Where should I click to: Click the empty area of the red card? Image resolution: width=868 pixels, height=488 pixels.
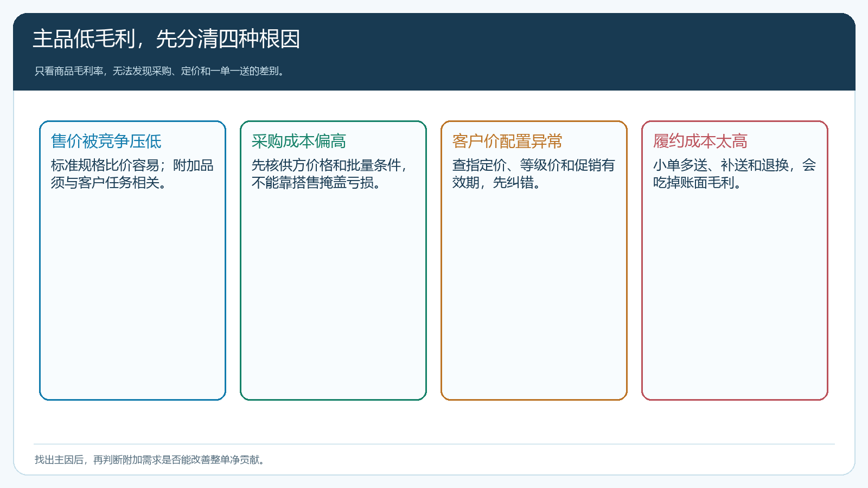pos(735,293)
